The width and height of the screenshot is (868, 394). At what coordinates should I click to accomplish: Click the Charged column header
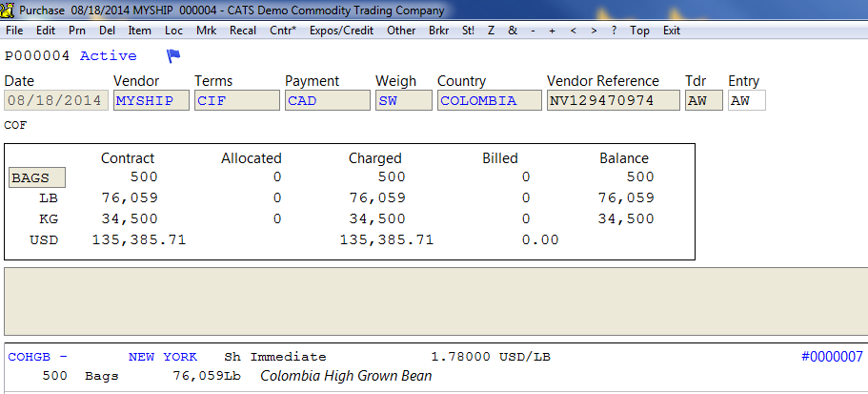coord(374,158)
